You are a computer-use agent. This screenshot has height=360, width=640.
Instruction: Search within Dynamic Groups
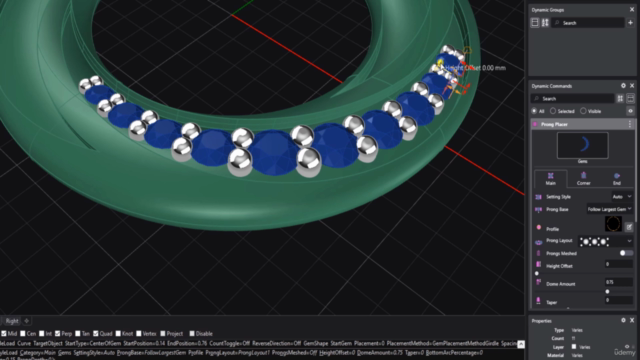(x=588, y=23)
